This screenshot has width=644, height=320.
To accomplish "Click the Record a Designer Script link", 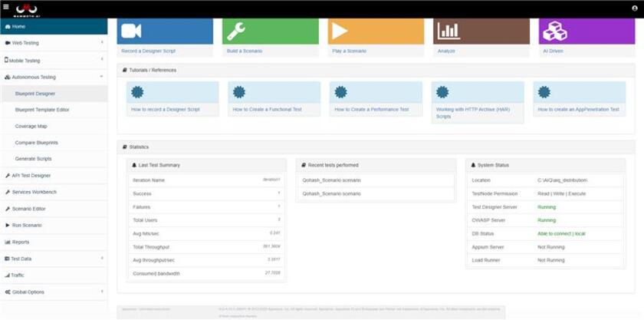I will click(148, 51).
